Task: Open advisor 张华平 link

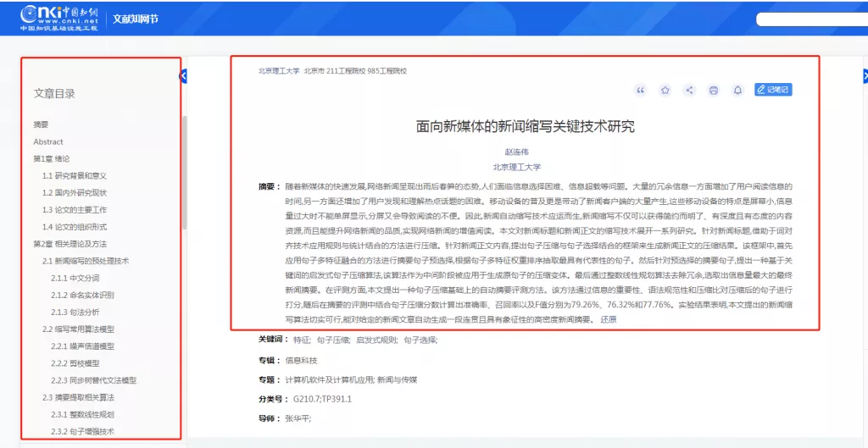Action: [x=298, y=418]
